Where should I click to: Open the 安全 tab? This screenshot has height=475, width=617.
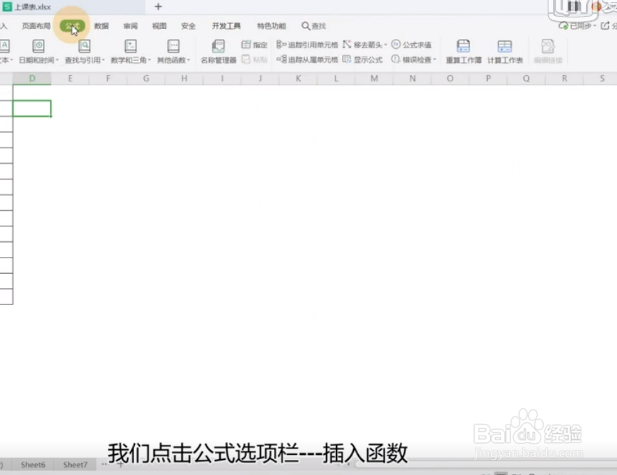[x=188, y=26]
